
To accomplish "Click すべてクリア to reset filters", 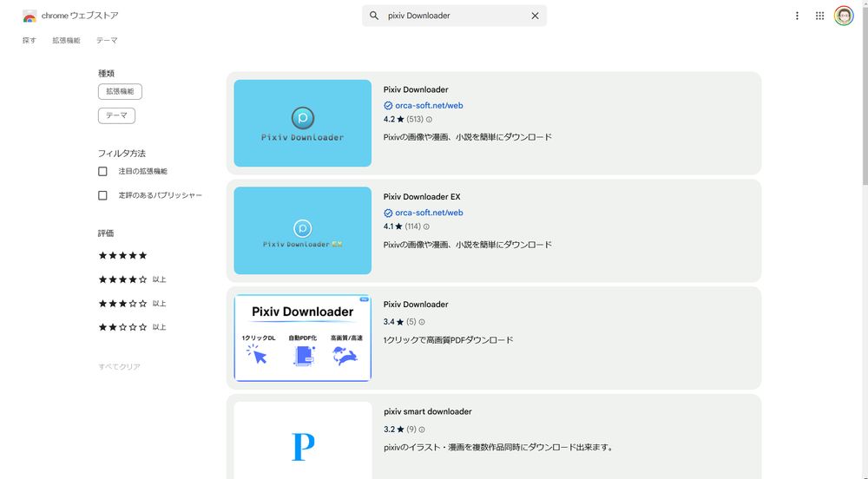I will click(119, 367).
